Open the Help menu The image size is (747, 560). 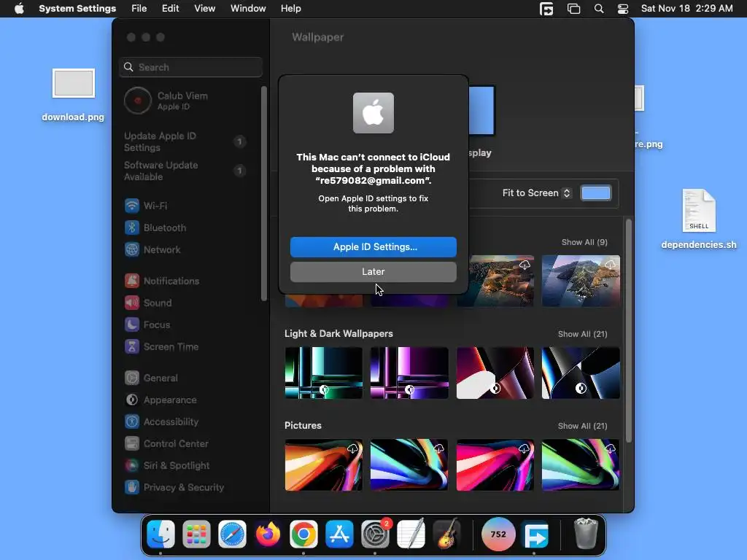point(290,8)
